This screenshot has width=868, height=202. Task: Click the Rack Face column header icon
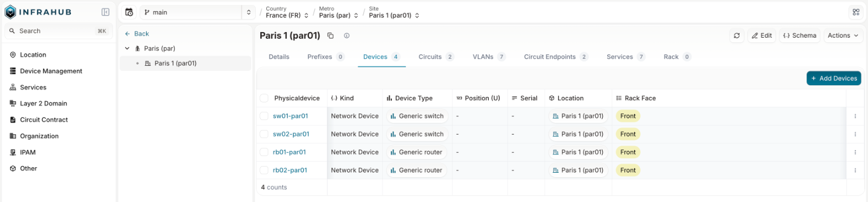[x=619, y=98]
